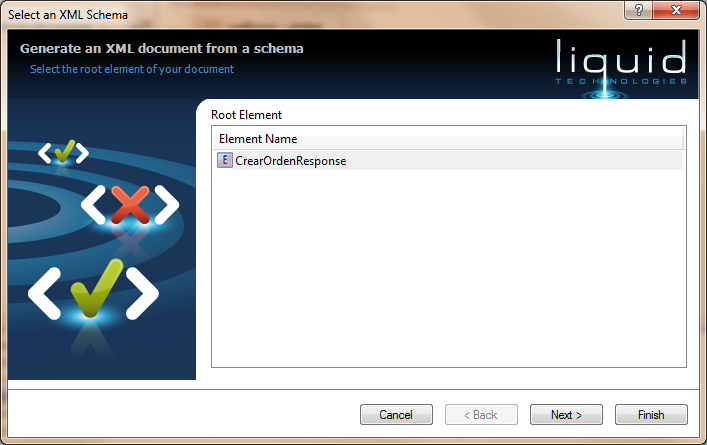
Task: Open help with the question mark button
Action: tap(638, 10)
